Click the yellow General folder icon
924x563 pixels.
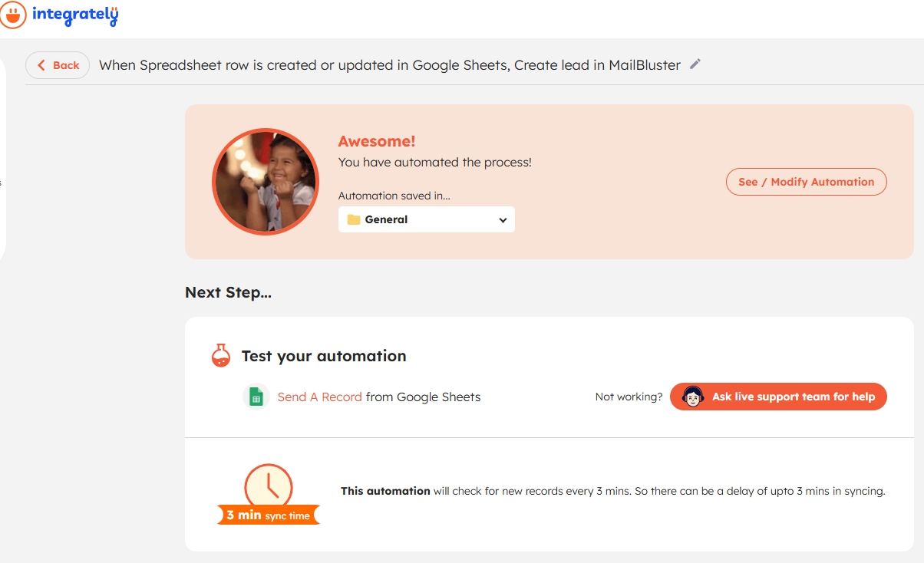click(354, 219)
